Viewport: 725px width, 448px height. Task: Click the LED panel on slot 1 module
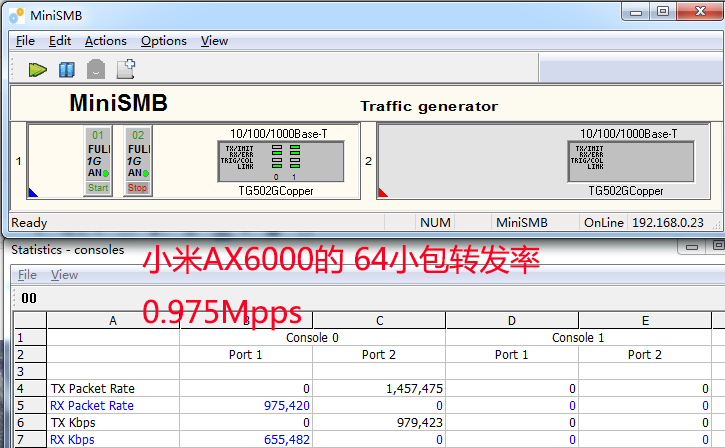click(x=281, y=161)
